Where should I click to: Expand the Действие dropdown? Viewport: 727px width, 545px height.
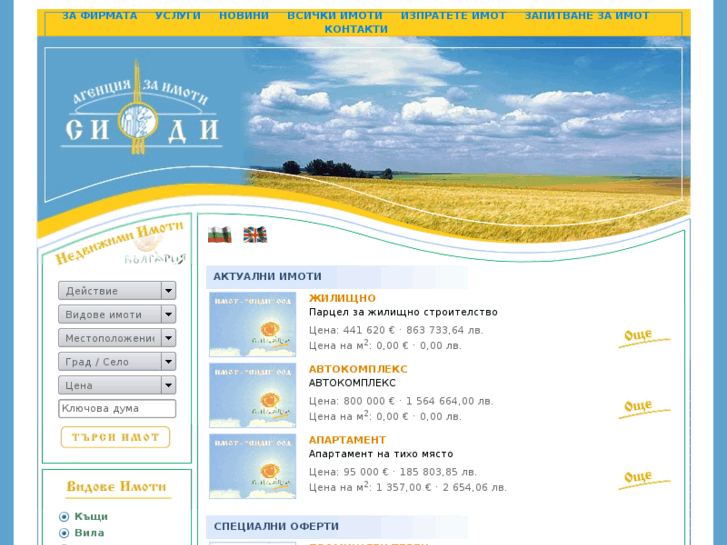[117, 291]
